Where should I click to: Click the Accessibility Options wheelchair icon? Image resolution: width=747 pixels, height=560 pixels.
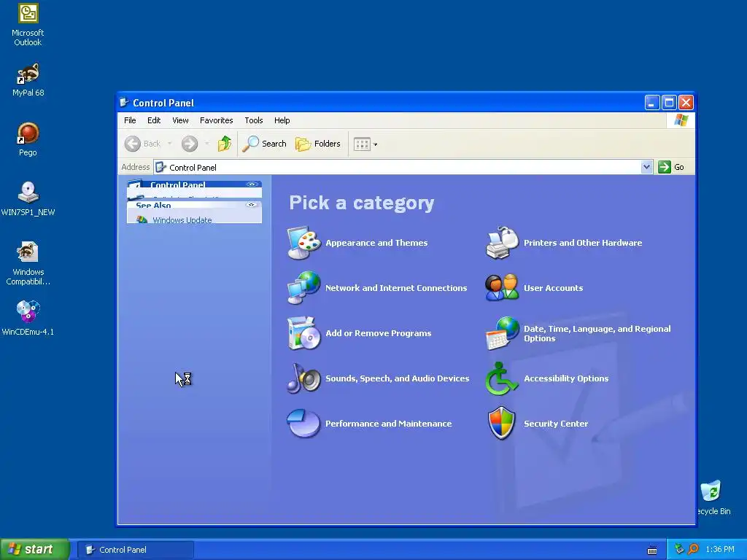pos(501,378)
